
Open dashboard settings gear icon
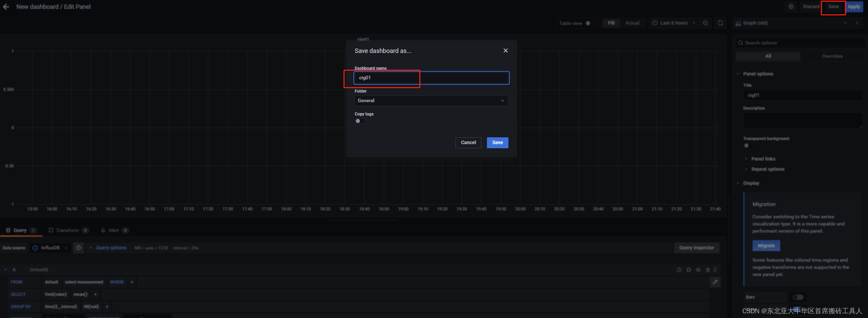click(x=791, y=6)
